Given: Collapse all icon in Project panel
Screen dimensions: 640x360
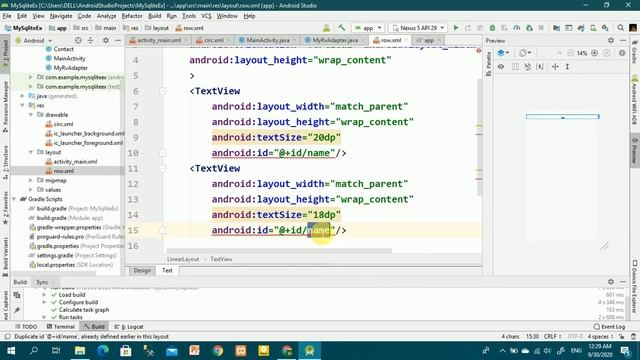Looking at the screenshot, I should (91, 40).
